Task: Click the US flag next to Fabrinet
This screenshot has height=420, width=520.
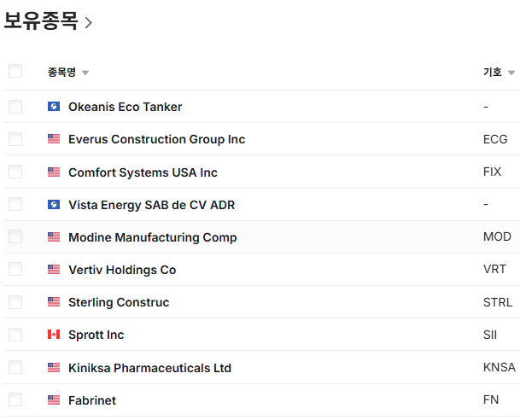Action: pyautogui.click(x=54, y=400)
